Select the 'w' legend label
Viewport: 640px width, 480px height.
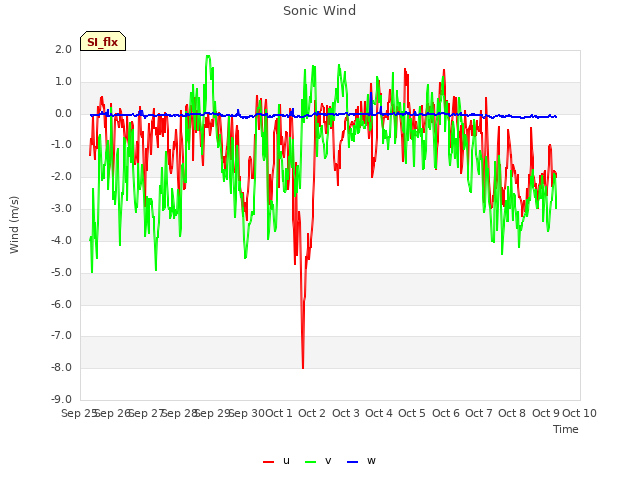point(371,461)
